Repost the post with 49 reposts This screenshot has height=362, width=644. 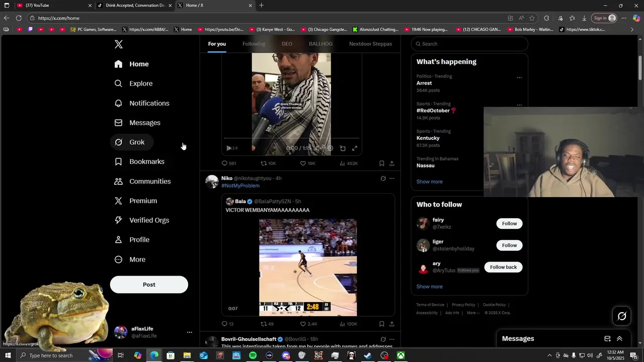tap(267, 324)
